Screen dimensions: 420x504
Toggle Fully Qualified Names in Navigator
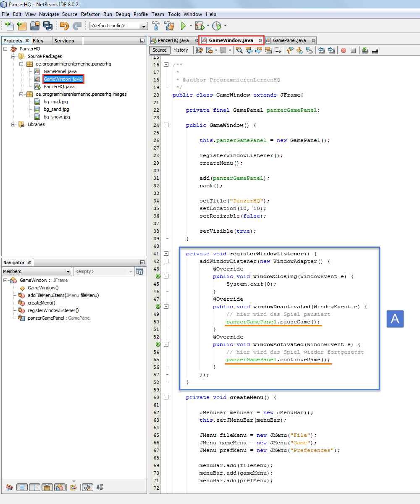[73, 487]
